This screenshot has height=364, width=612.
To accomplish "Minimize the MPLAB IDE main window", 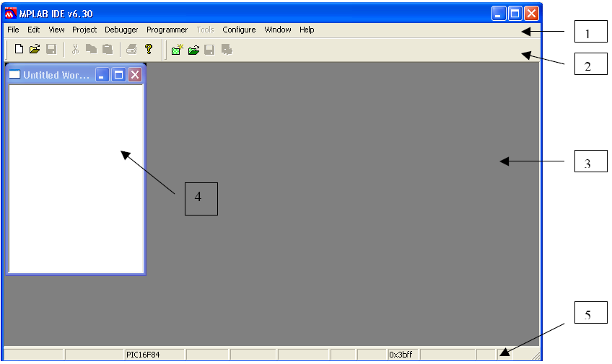I will pos(499,14).
